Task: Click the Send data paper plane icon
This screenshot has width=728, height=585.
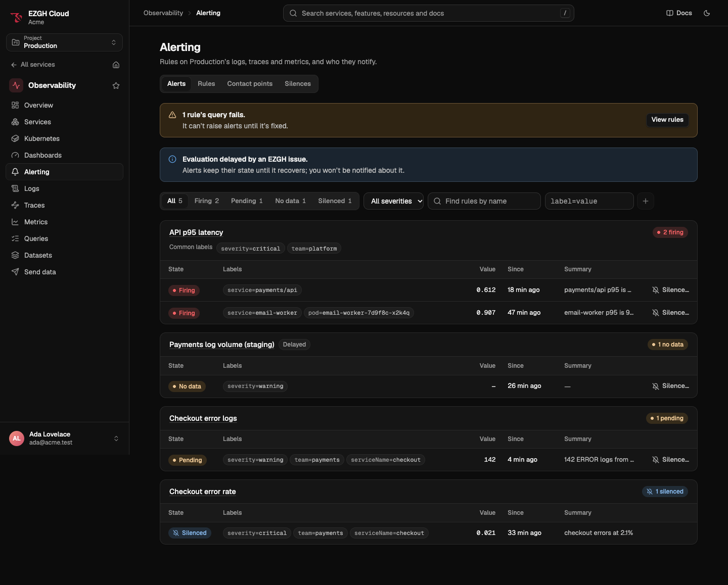Action: [x=15, y=272]
